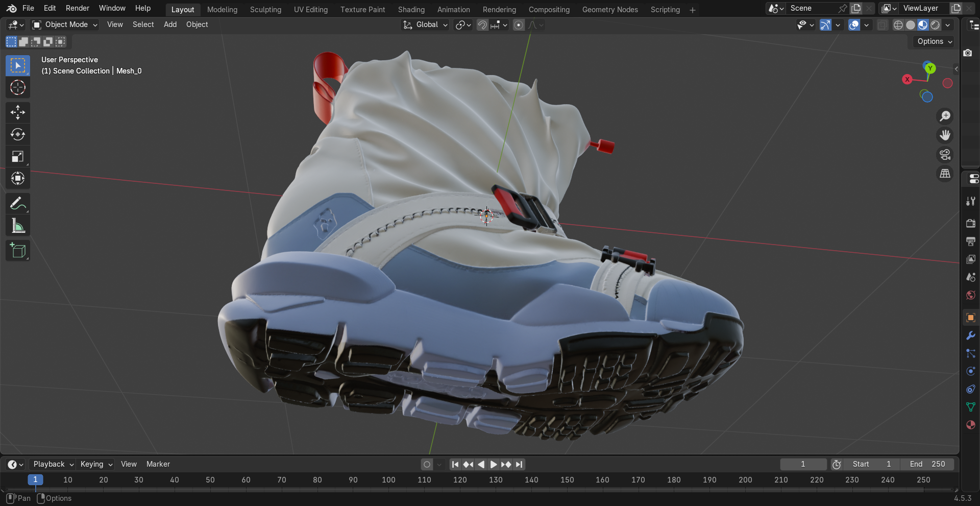Select the Move tool

17,112
